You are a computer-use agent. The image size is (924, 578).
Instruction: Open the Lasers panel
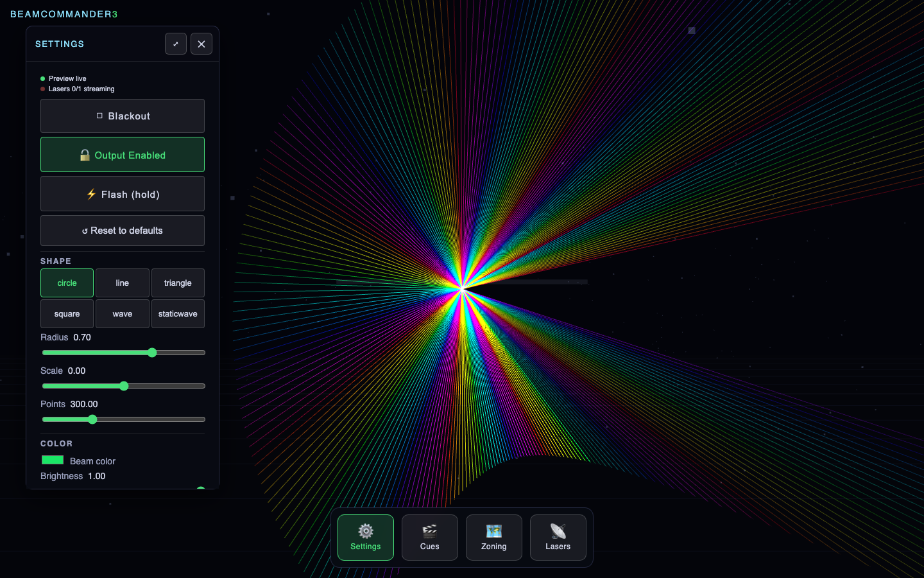558,538
